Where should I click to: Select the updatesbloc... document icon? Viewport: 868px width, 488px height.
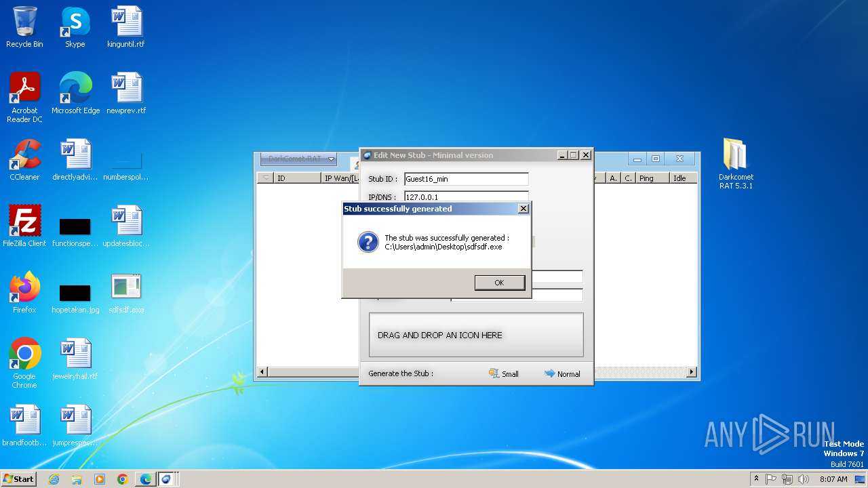point(126,226)
